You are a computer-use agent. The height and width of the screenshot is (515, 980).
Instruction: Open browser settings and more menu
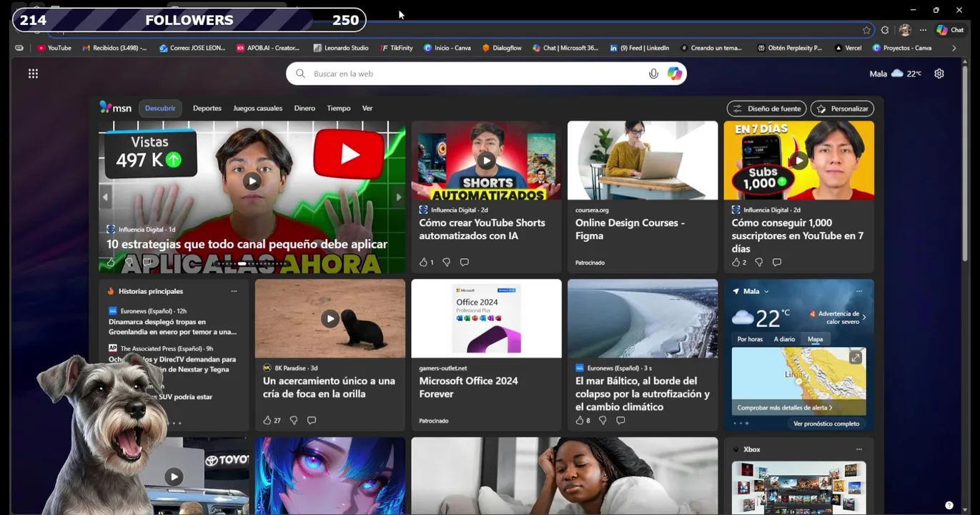coord(923,30)
